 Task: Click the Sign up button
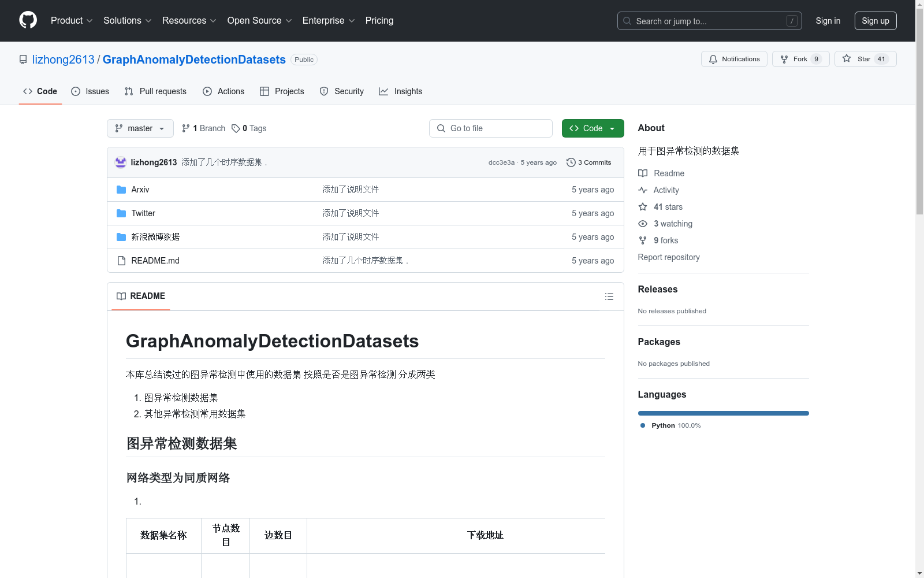875,21
